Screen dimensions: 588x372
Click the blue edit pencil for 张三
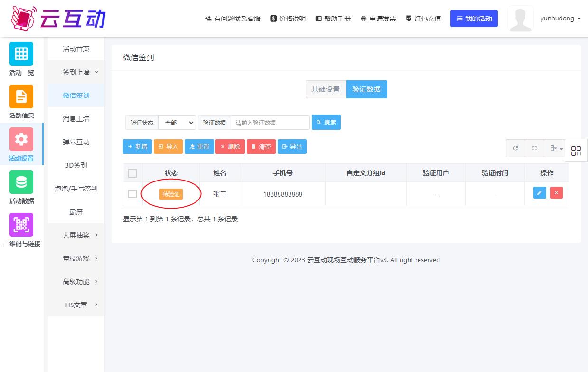pos(540,192)
